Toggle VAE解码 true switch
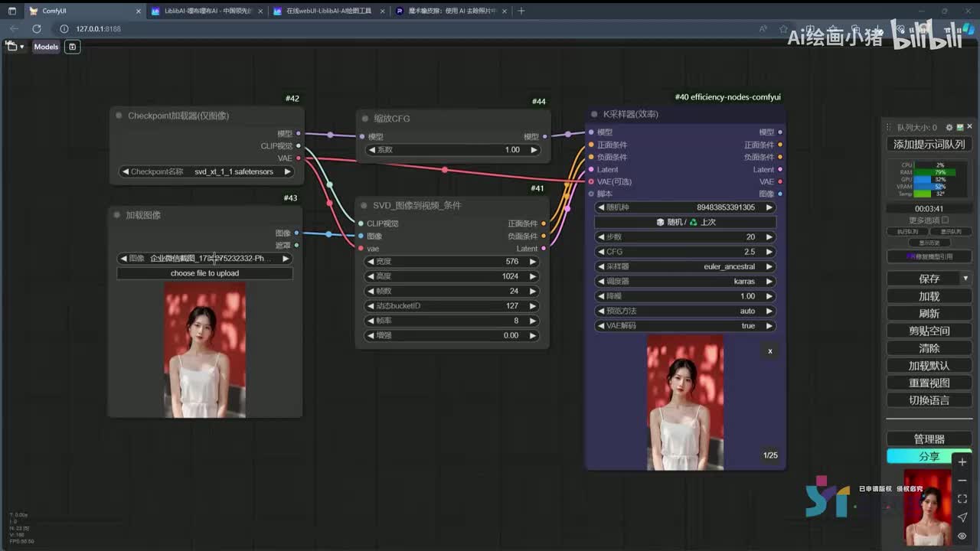 [685, 326]
